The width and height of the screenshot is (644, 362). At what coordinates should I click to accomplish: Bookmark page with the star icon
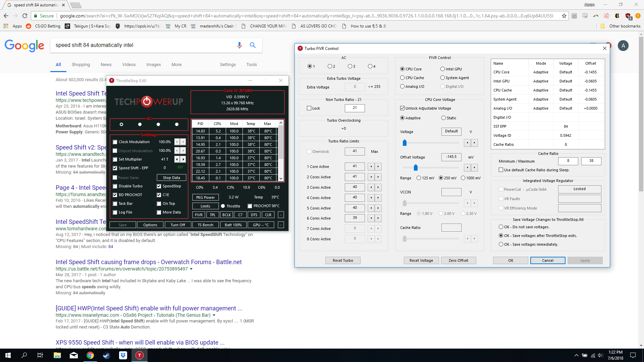click(564, 16)
